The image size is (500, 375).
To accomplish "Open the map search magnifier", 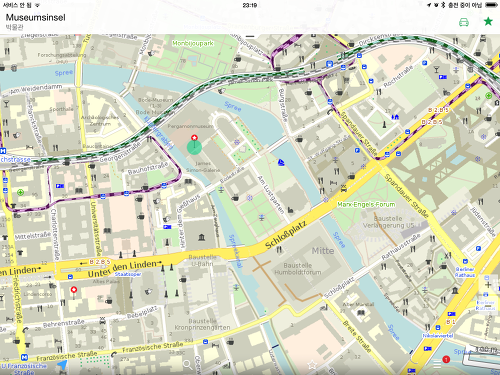I will click(188, 365).
